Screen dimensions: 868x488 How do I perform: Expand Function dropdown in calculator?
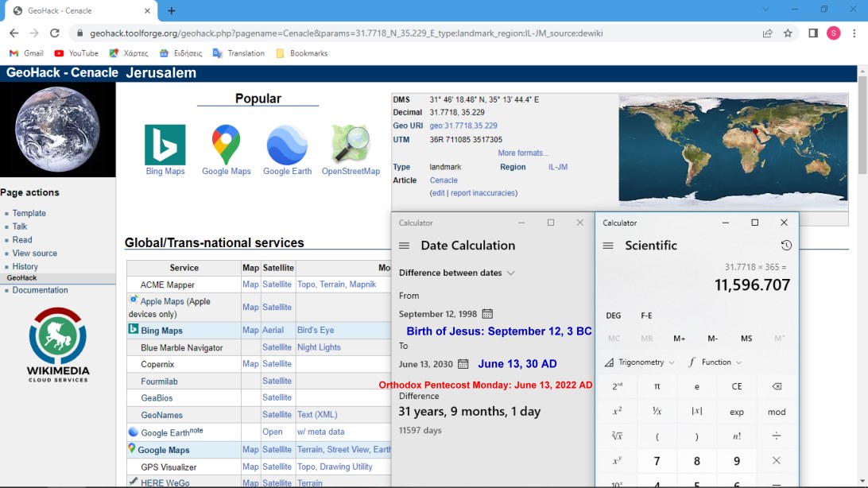[715, 362]
